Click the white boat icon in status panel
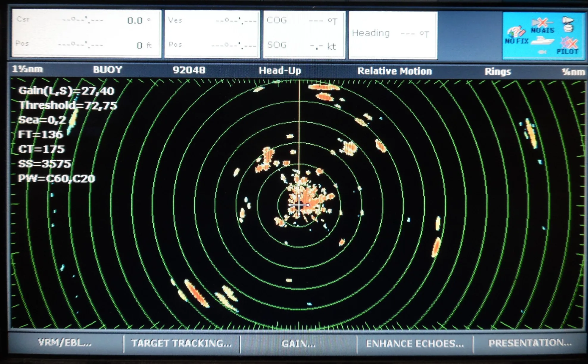Viewport: 588px width, 364px height. pos(542,40)
